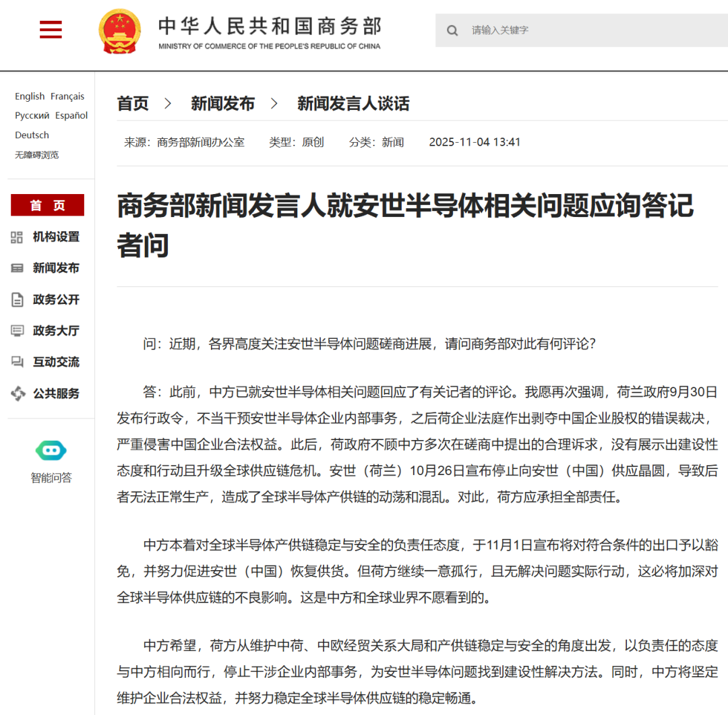Open the red hamburger menu
Viewport: 728px width, 715px height.
click(51, 30)
